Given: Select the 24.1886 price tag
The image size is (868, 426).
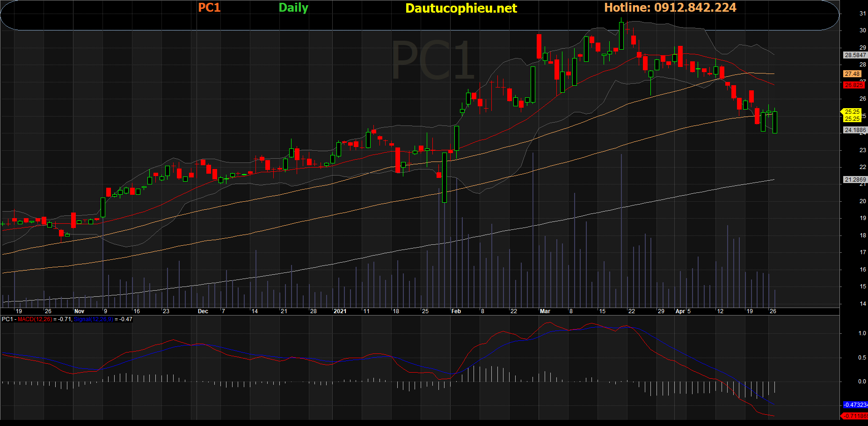Looking at the screenshot, I should (855, 130).
